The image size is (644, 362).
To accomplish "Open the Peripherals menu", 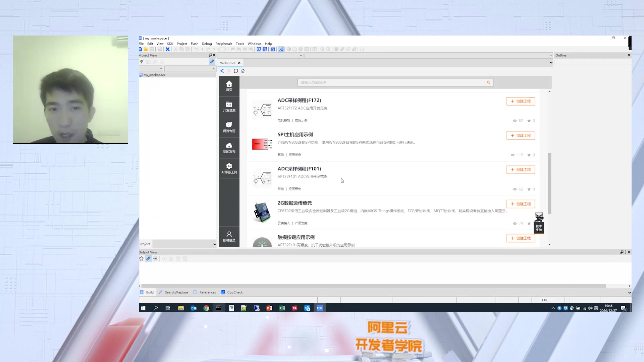I will tap(224, 44).
